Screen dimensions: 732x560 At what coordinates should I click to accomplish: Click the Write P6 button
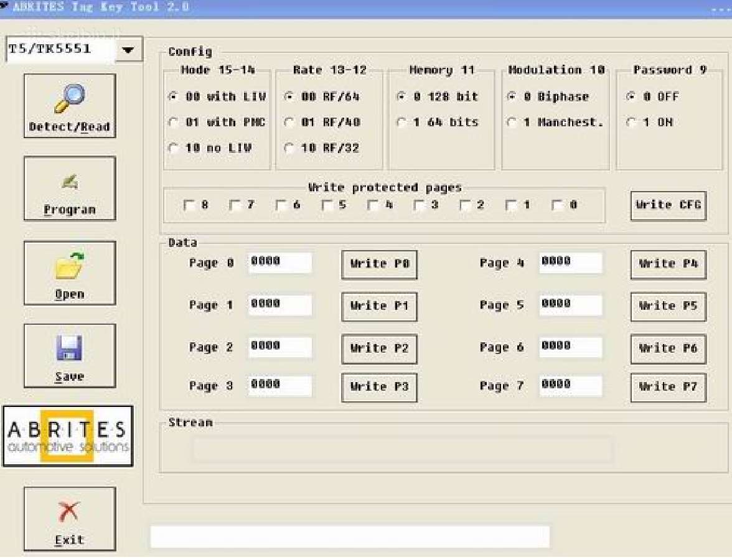pyautogui.click(x=668, y=348)
